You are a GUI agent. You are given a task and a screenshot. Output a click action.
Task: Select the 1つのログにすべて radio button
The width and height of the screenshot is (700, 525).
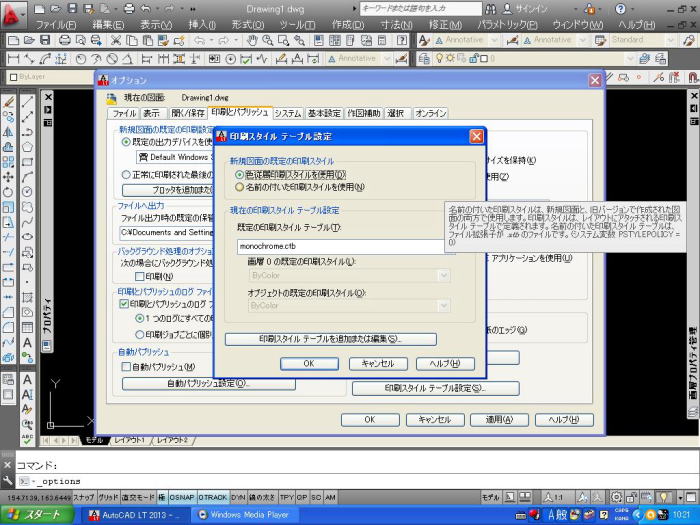click(139, 319)
